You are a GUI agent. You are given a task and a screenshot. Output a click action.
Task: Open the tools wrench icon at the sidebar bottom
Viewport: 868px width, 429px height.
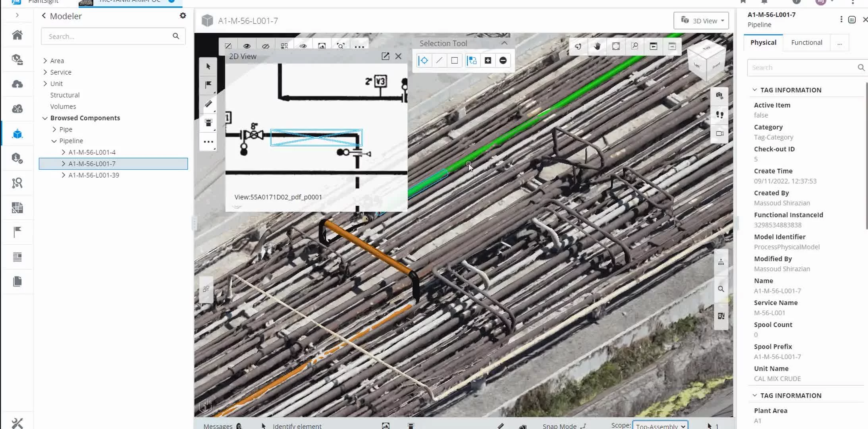point(17,423)
